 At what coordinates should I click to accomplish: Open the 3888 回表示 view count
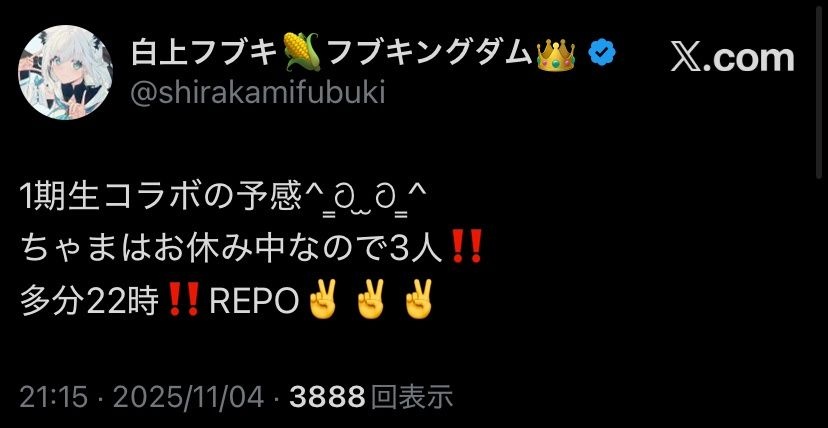[x=371, y=397]
